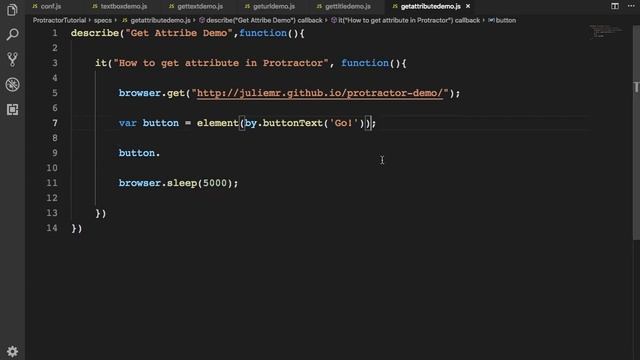Screen dimensions: 640x360
Task: Click browser.get on line 5
Action: click(x=152, y=93)
